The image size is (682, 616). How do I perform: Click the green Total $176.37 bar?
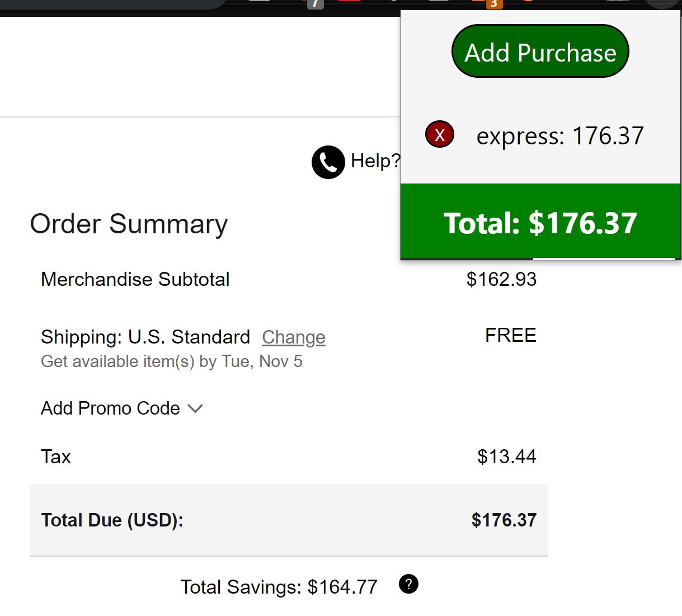(540, 223)
